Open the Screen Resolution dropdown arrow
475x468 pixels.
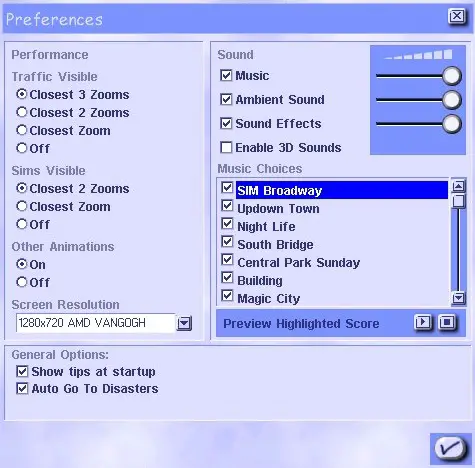(184, 323)
